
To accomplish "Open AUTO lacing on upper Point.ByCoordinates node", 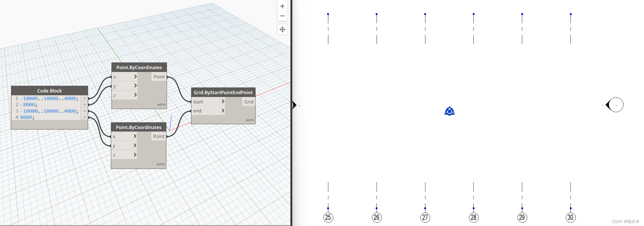I will [x=161, y=105].
